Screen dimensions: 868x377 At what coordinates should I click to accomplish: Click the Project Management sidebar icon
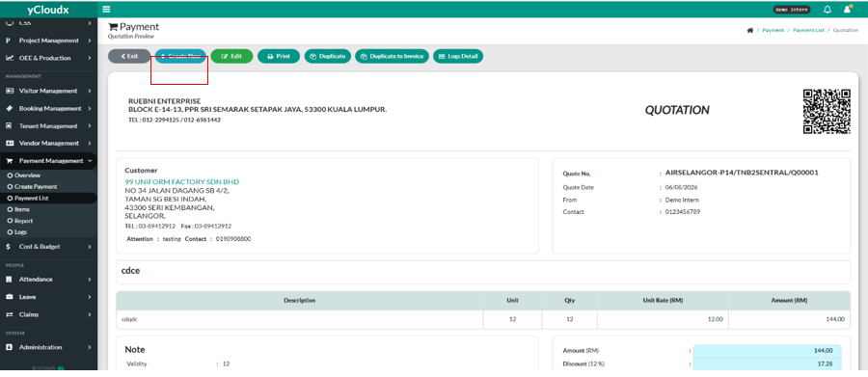tap(9, 40)
